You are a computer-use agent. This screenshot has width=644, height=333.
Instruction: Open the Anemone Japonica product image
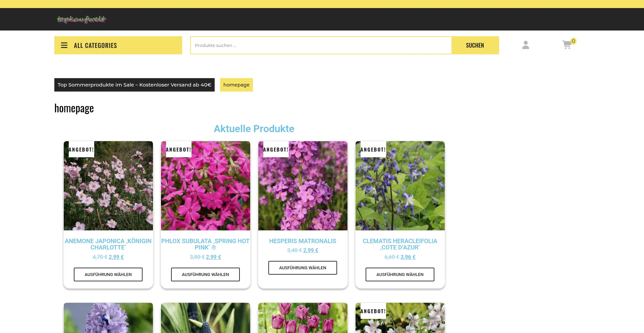[108, 186]
